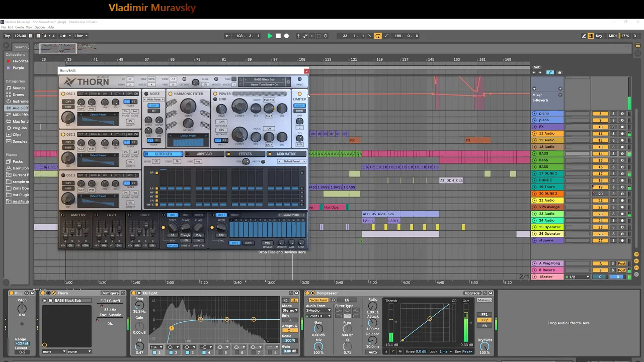The height and width of the screenshot is (362, 644).
Task: Enable the arrangement loop switch
Action: click(x=378, y=36)
